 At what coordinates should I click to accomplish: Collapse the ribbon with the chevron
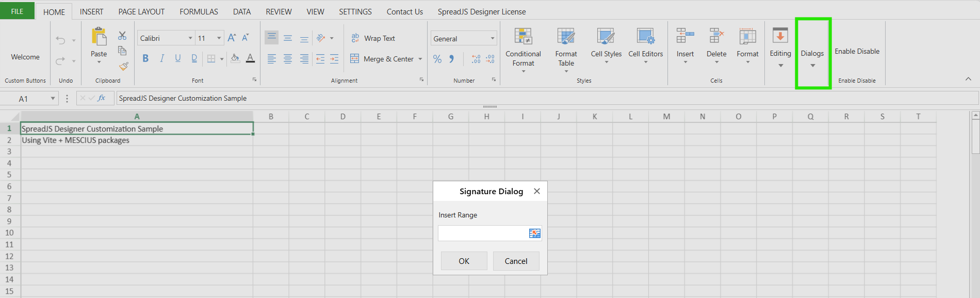(x=968, y=79)
